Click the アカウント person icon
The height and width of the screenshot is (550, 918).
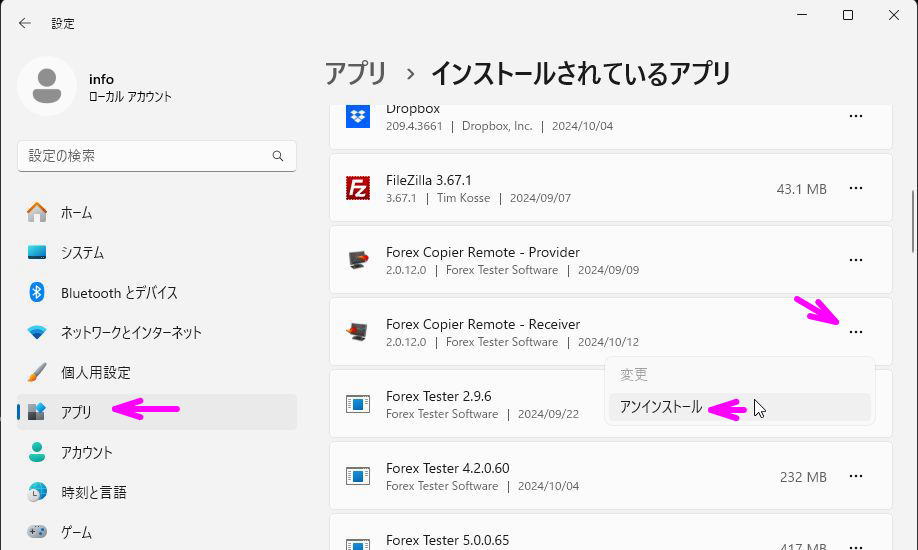(x=37, y=452)
